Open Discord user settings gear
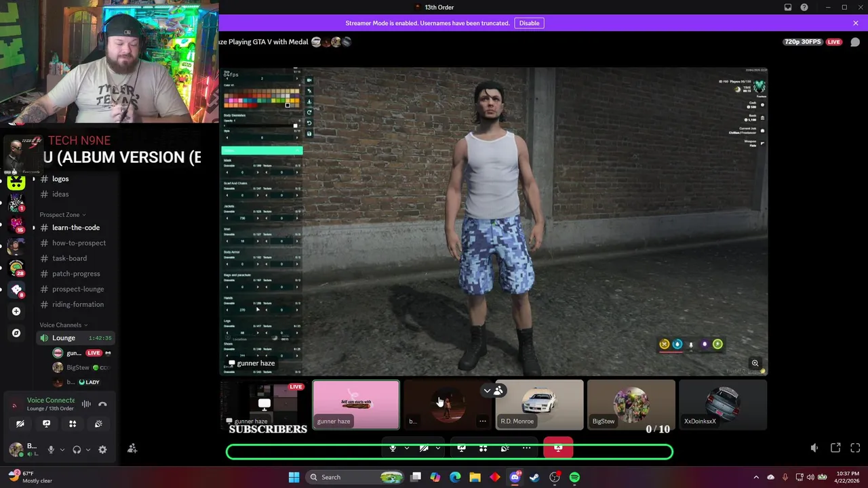868x488 pixels. (102, 449)
